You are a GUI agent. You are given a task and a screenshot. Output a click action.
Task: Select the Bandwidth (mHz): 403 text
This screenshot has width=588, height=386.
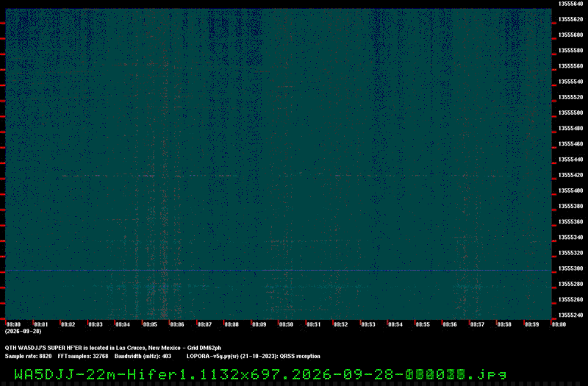click(143, 356)
